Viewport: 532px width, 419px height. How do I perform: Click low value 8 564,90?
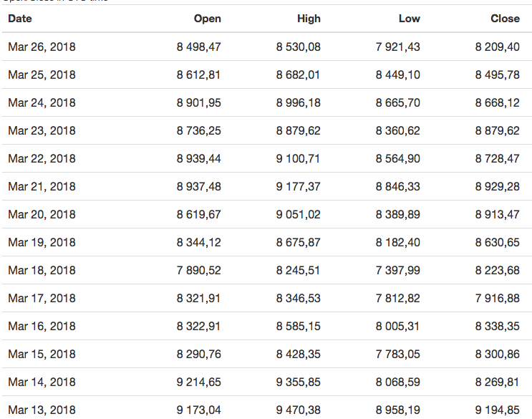pos(397,158)
